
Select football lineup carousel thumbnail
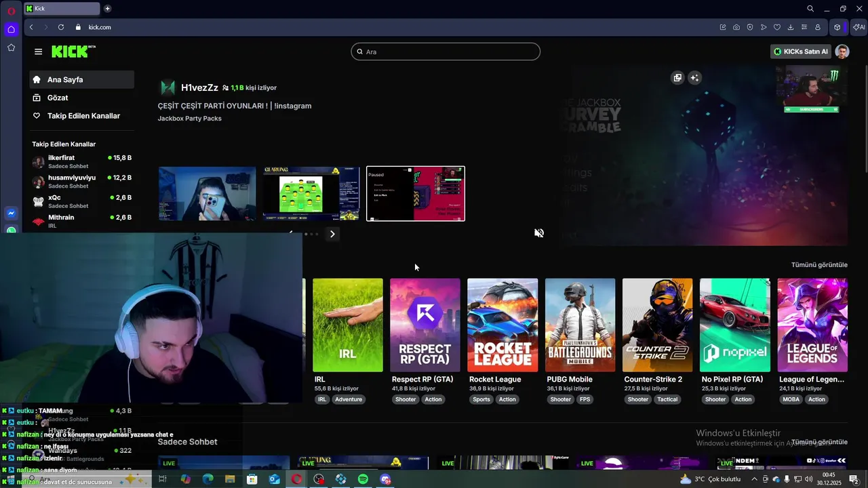click(311, 194)
